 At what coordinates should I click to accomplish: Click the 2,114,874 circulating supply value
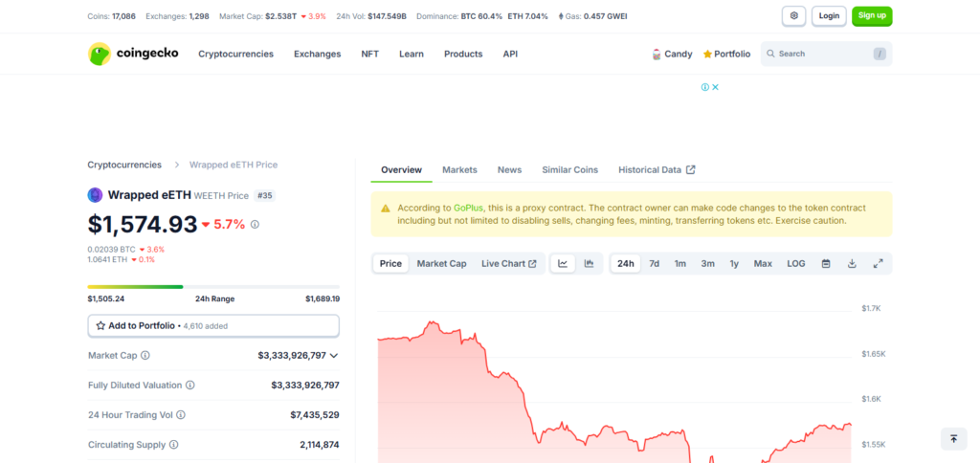point(320,445)
